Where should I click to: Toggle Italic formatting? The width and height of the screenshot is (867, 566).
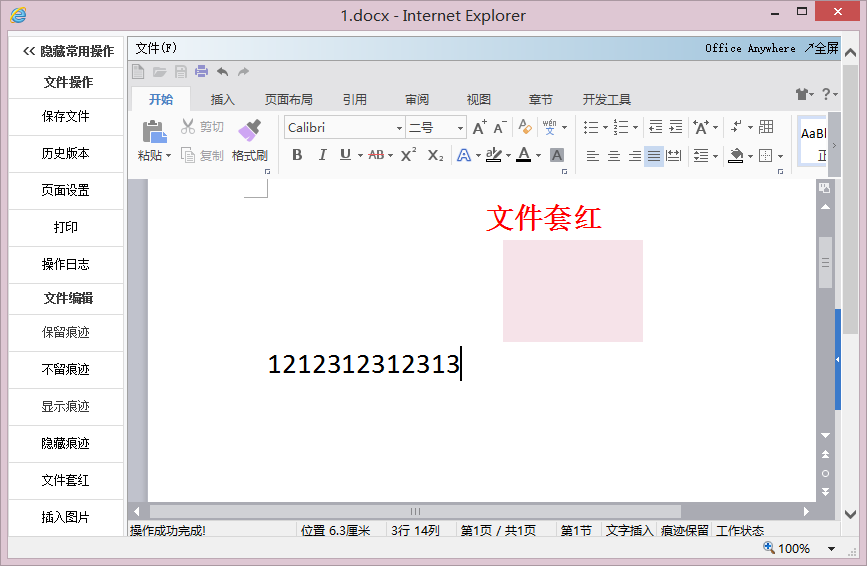click(322, 155)
